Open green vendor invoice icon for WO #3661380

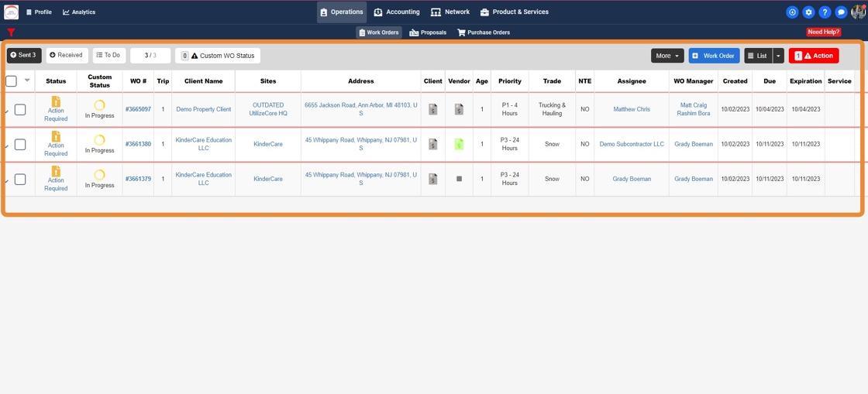tap(459, 144)
